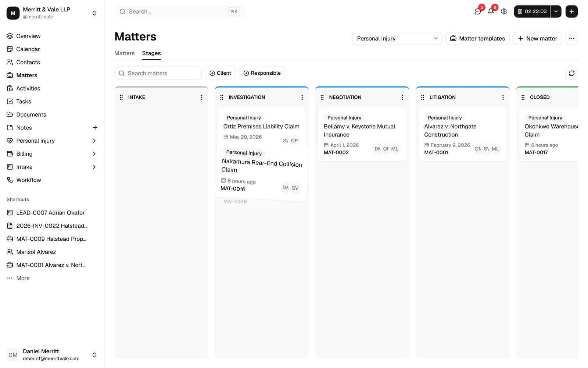Click the Documents sidebar icon
This screenshot has width=588, height=368.
pyautogui.click(x=10, y=114)
